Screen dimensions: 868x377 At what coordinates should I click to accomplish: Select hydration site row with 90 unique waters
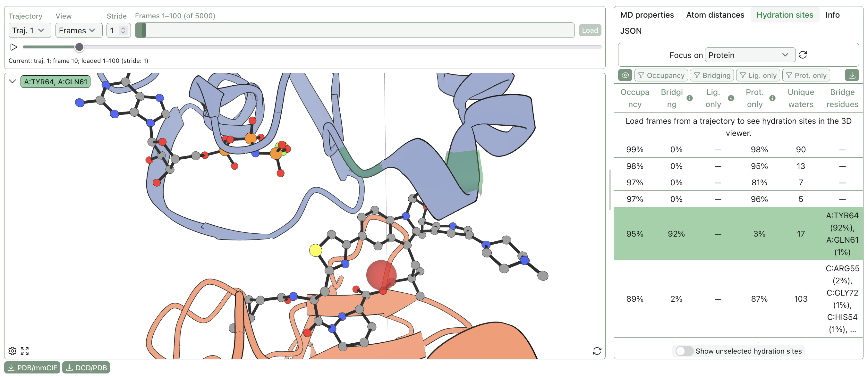738,149
